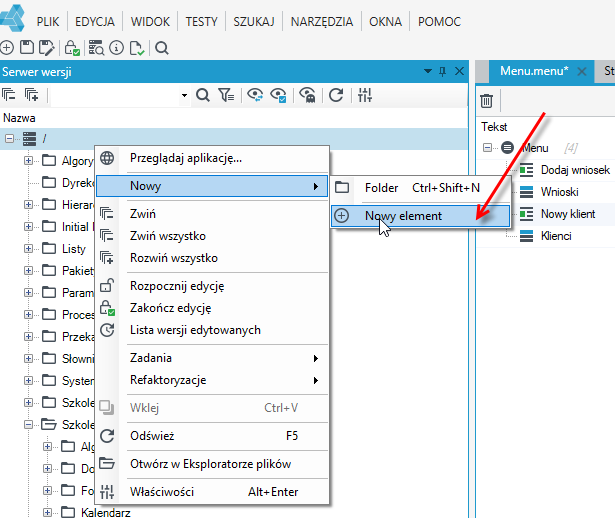This screenshot has width=615, height=518.
Task: Toggle the eye with ghost icon
Action: (x=307, y=95)
